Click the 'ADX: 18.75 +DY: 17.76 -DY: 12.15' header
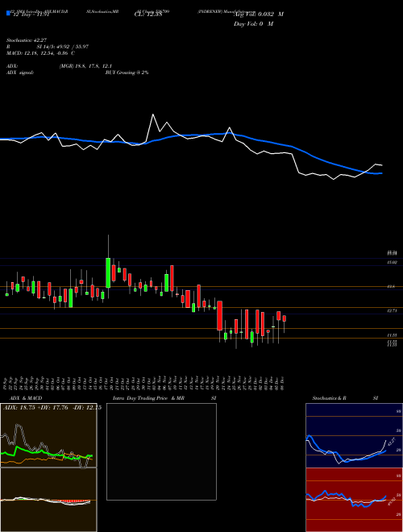The height and width of the screenshot is (532, 403). tap(52, 408)
